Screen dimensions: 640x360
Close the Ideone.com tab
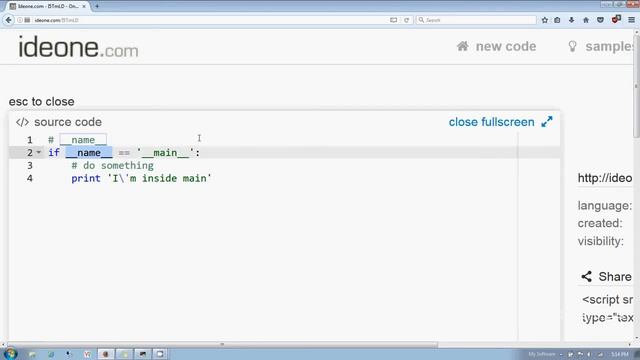coord(84,6)
